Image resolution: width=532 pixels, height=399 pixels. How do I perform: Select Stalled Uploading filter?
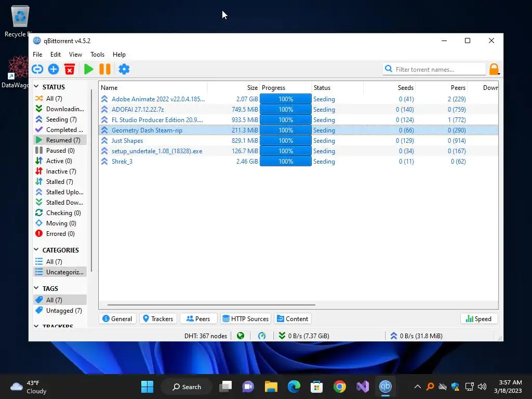[x=60, y=192]
